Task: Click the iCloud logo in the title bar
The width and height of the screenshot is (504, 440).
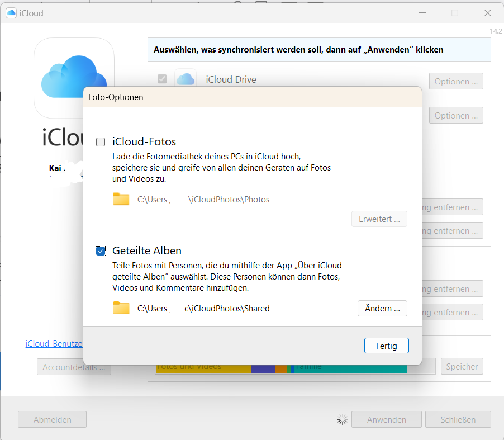Action: [11, 13]
